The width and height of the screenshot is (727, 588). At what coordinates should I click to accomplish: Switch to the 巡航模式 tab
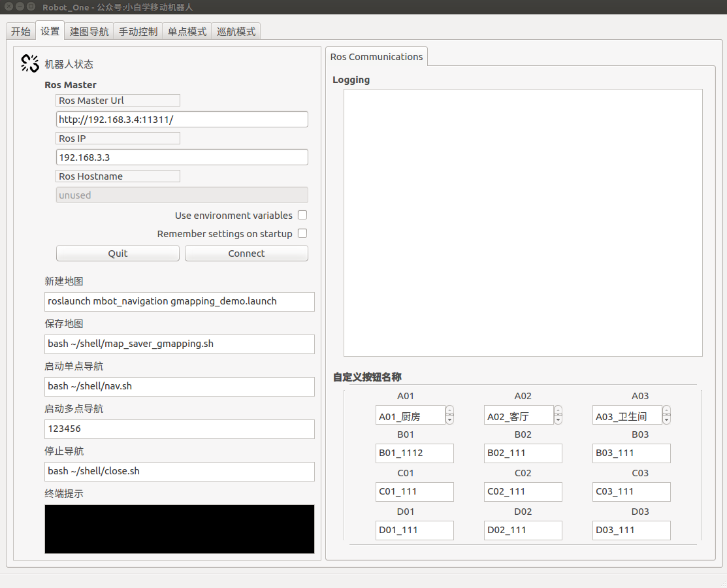pyautogui.click(x=236, y=30)
